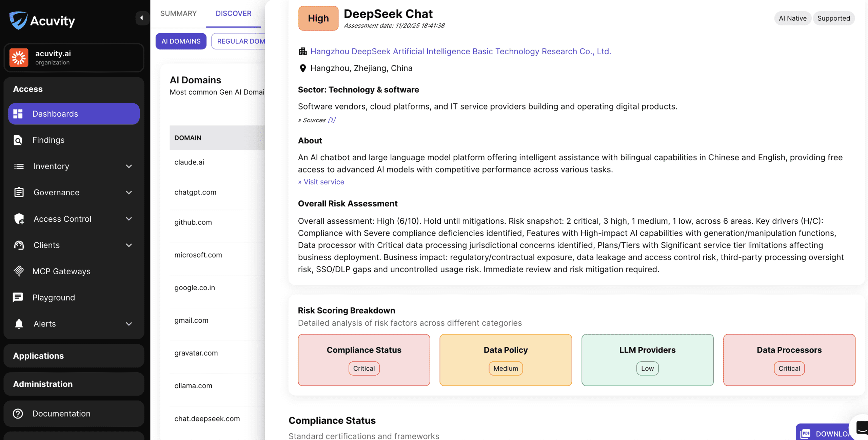Select the AI Domains filter button
This screenshot has height=440, width=868.
point(181,41)
